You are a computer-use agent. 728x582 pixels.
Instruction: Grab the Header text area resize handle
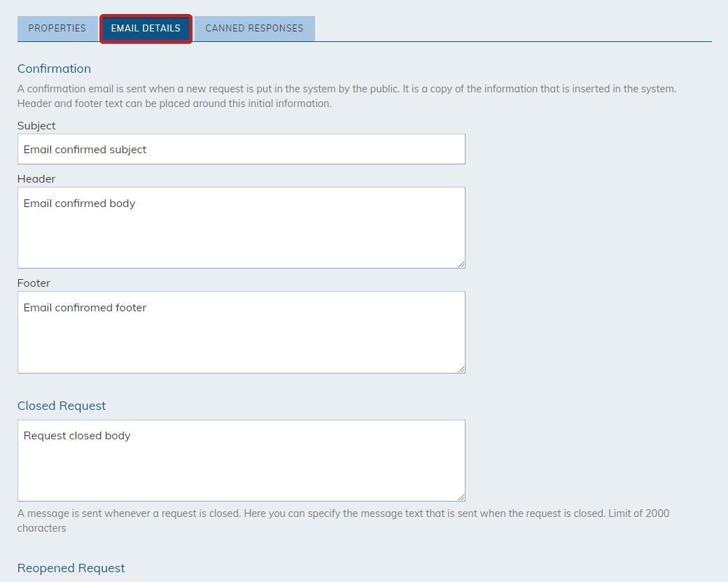pyautogui.click(x=461, y=264)
